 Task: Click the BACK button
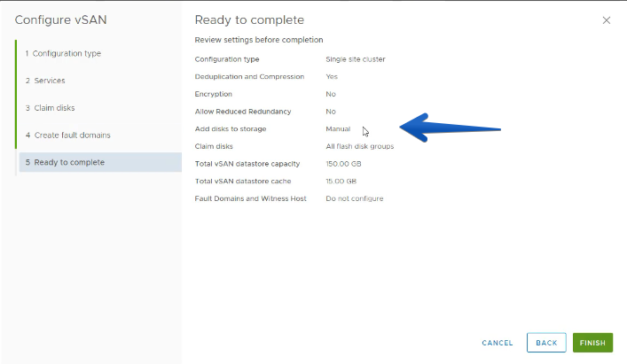click(546, 343)
